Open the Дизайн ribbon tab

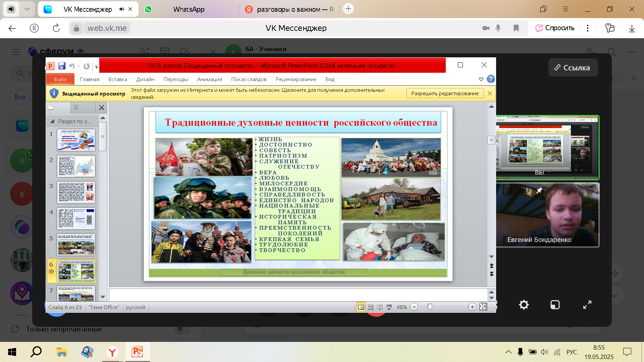point(145,79)
